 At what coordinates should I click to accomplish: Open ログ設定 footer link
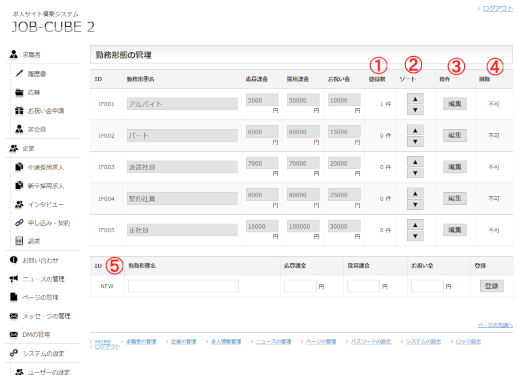click(x=468, y=341)
